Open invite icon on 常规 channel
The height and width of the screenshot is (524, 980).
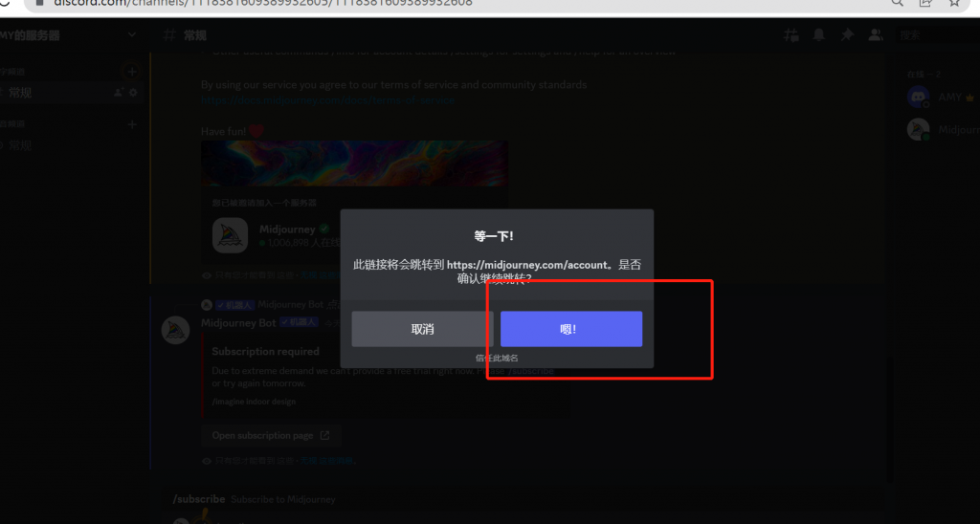tap(119, 93)
